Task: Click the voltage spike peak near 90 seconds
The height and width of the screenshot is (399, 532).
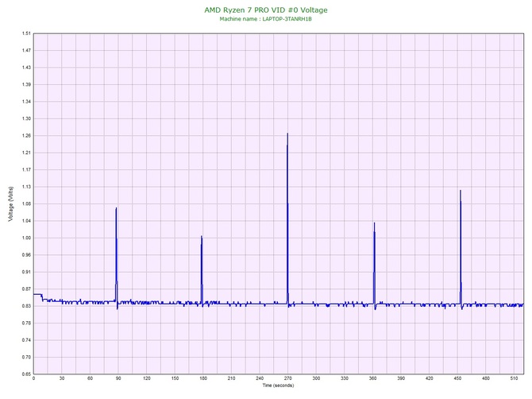Action: pos(116,209)
